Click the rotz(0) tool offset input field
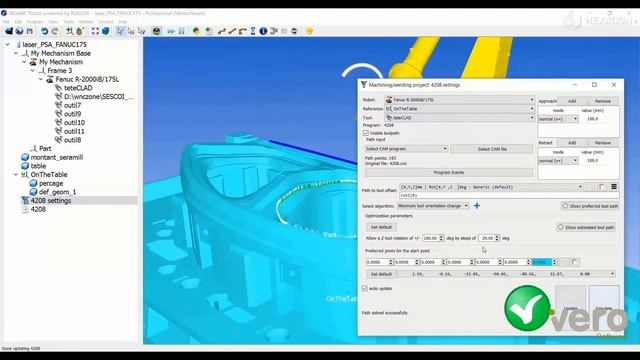640x360 pixels. tap(509, 196)
